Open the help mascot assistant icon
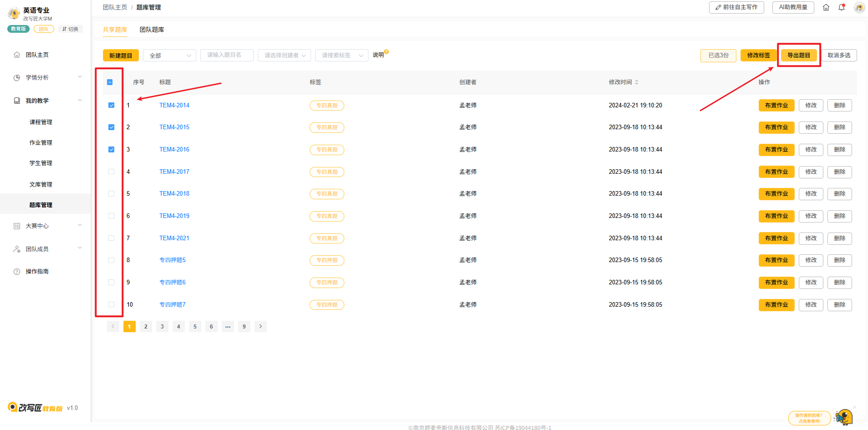 click(843, 417)
